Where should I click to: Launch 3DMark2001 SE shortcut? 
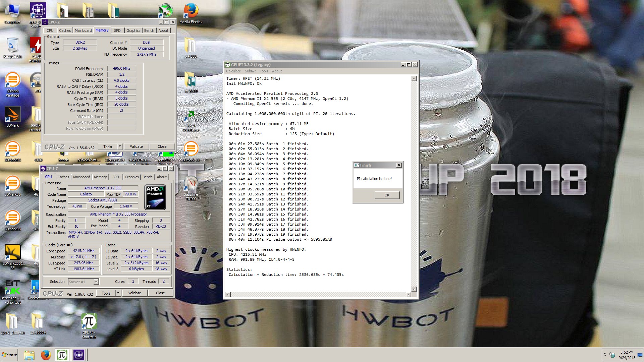click(x=12, y=257)
